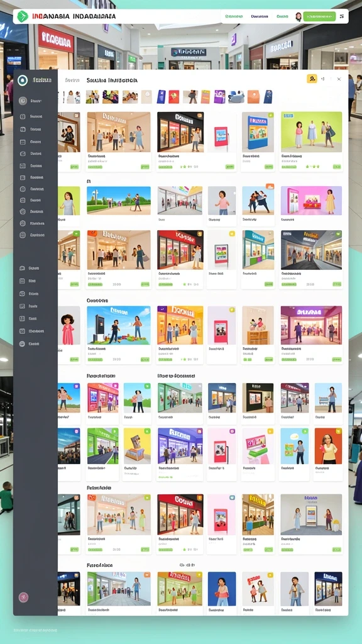Open the lime-green background people card
Viewport: 362px width, 644px height.
(311, 132)
